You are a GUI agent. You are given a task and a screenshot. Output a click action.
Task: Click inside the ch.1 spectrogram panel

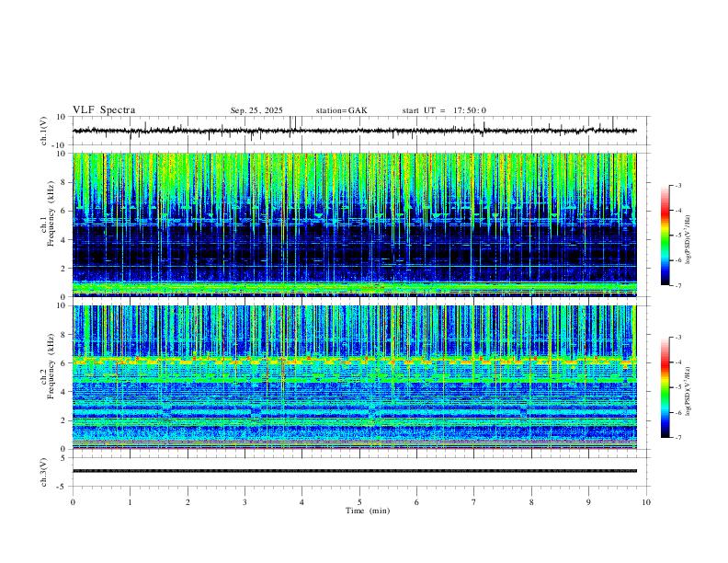355,224
